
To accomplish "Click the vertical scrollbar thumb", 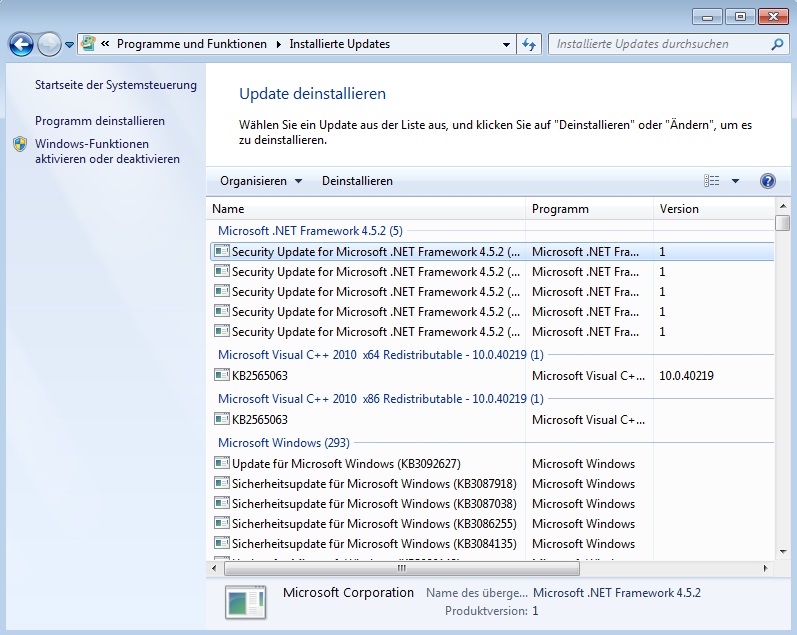I will (783, 223).
